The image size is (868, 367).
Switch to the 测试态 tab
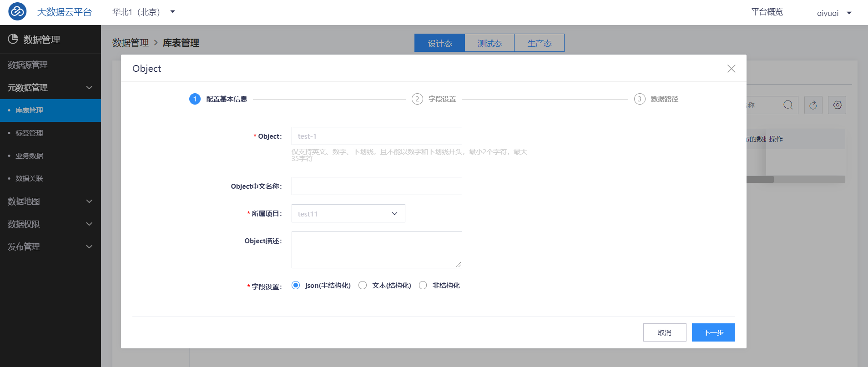[x=490, y=43]
